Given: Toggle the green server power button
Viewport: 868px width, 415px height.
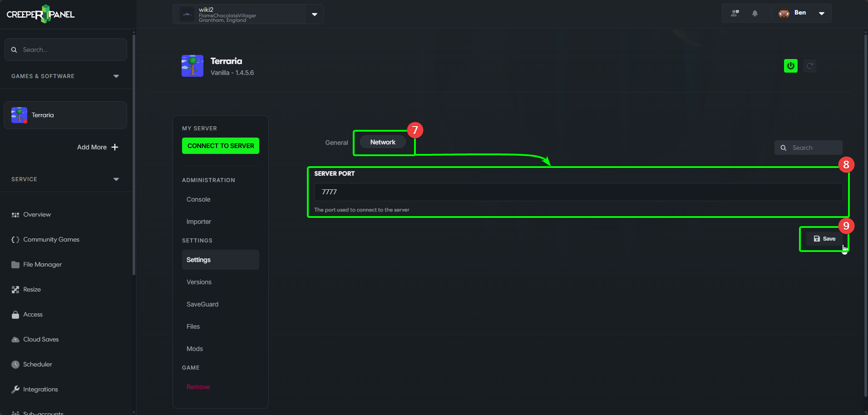Looking at the screenshot, I should 791,66.
